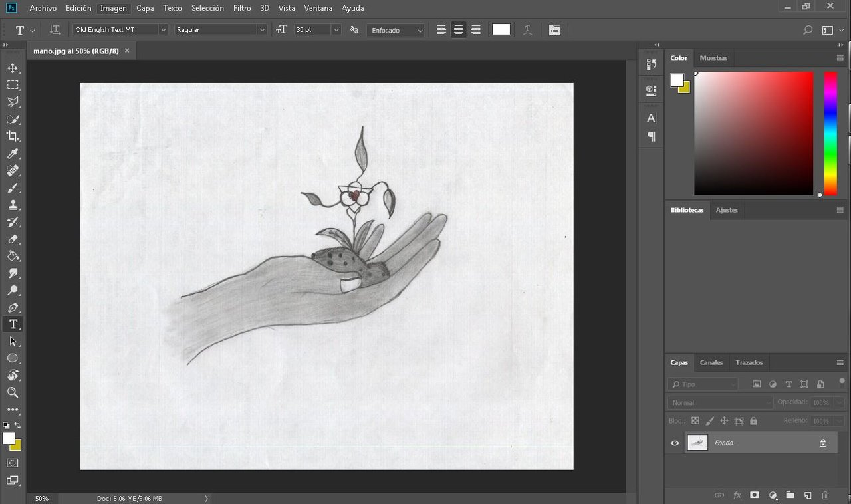Click the rainbow hue slider strip
This screenshot has height=504, width=851.
[830, 133]
